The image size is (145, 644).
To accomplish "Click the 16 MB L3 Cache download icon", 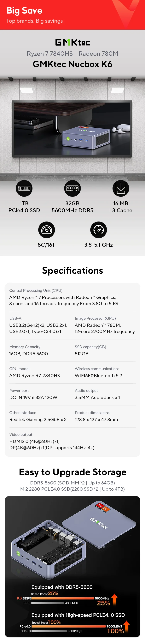I will pos(120,188).
